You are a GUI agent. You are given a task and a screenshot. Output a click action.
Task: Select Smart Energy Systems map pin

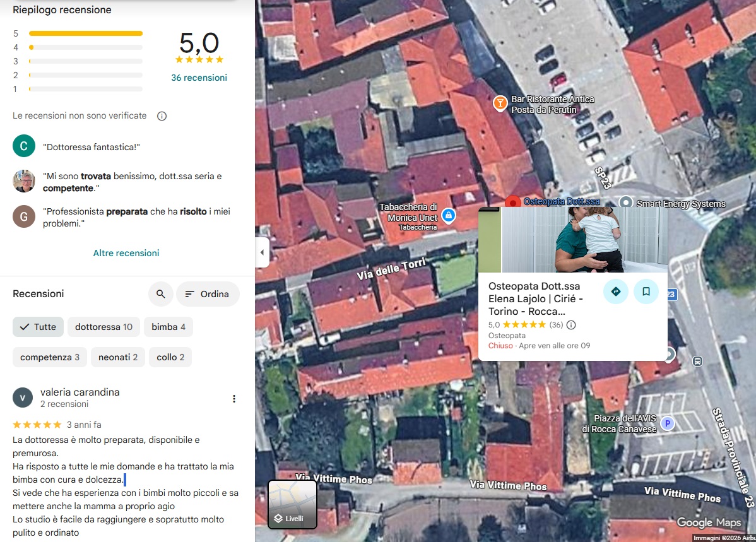(x=626, y=202)
